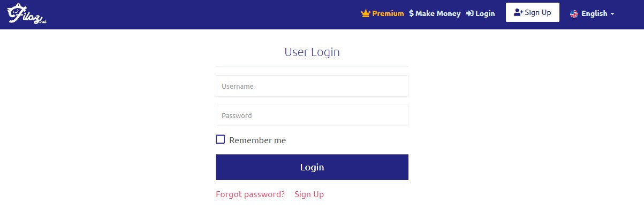Open the Forgot password? link
The width and height of the screenshot is (644, 211).
(x=250, y=194)
